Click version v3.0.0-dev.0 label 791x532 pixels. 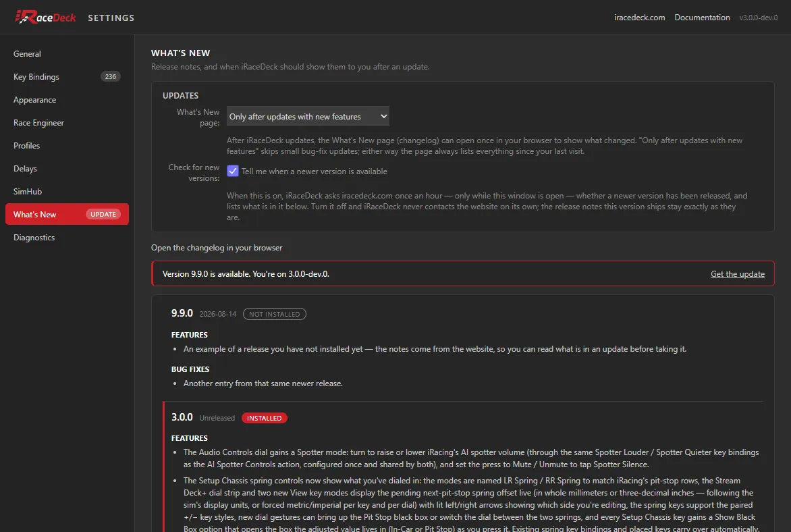758,18
